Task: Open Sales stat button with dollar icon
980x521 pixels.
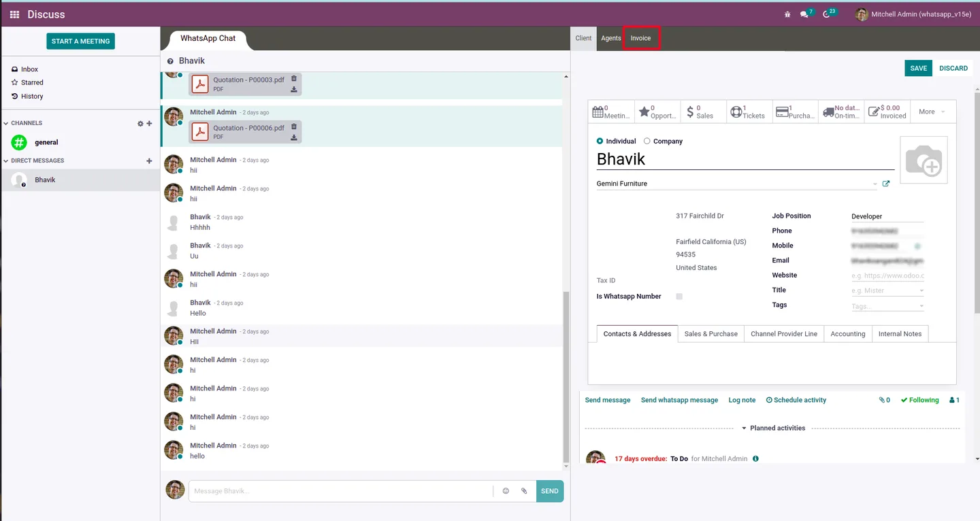Action: 704,112
